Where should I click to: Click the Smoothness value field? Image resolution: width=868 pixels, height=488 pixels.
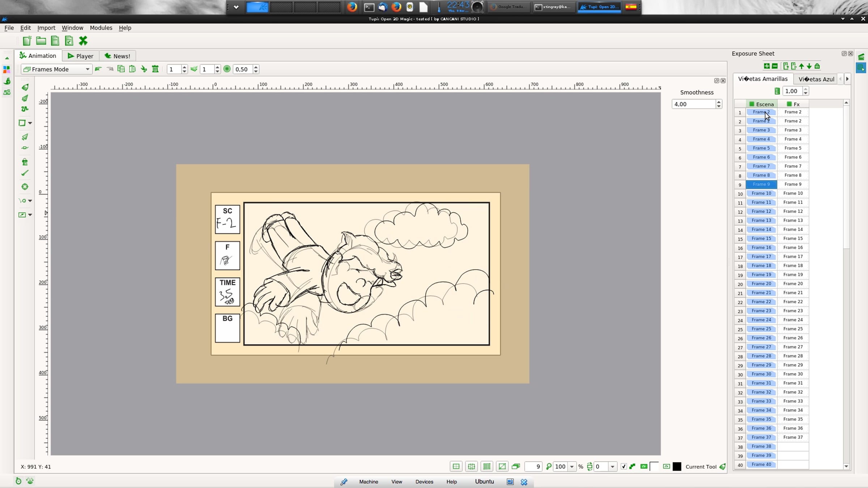pos(693,104)
